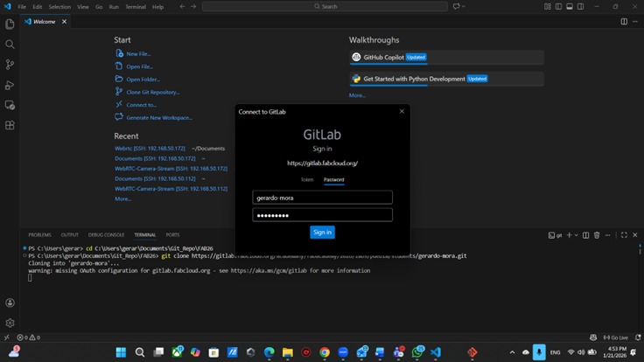
Task: Toggle the primary side bar
Action: pyautogui.click(x=558, y=7)
